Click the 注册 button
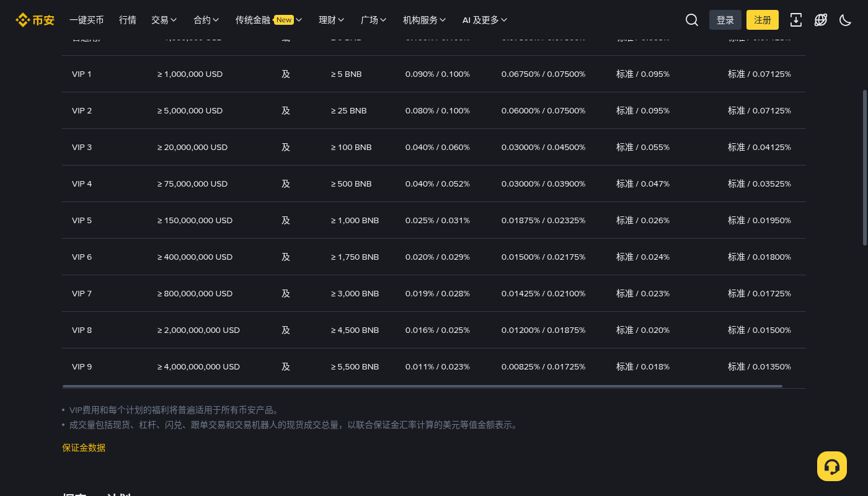Image resolution: width=868 pixels, height=496 pixels. point(763,20)
